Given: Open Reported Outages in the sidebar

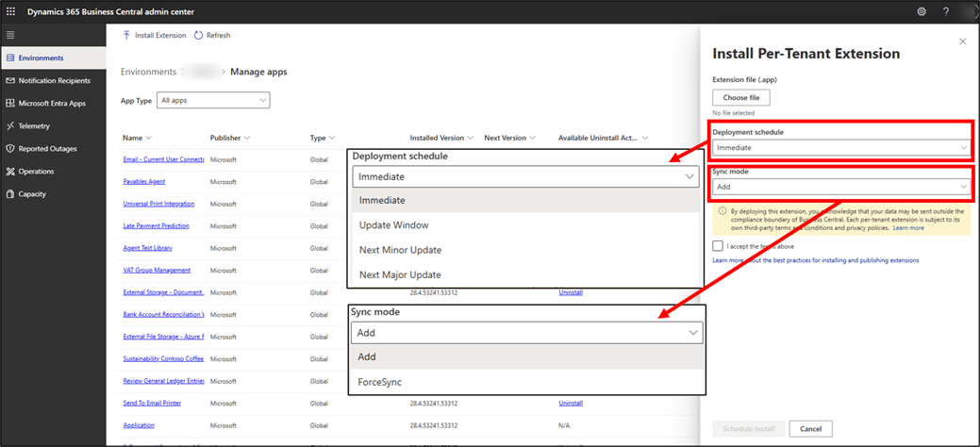Looking at the screenshot, I should coord(53,149).
